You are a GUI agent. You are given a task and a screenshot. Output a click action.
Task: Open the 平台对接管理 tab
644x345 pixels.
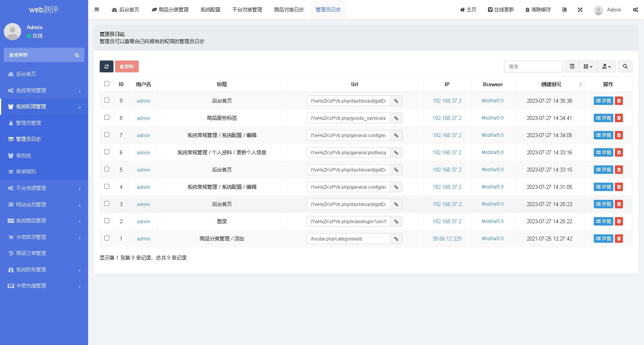point(247,10)
